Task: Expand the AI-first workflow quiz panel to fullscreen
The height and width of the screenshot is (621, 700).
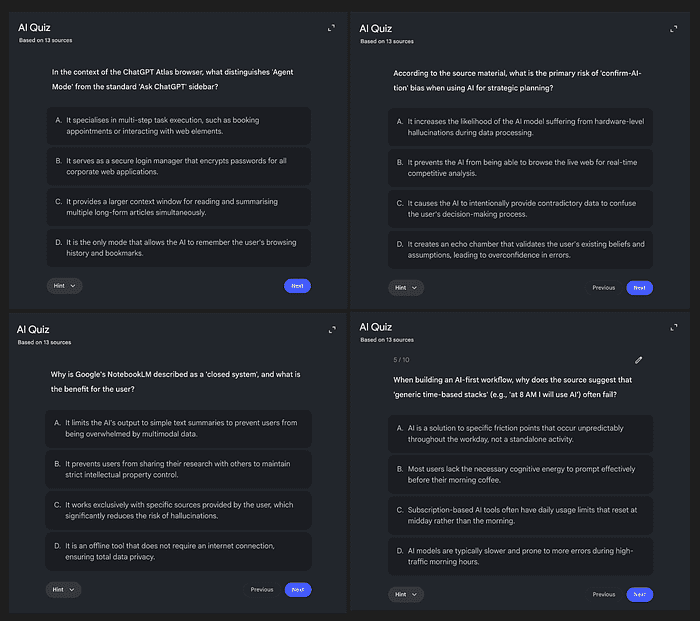Action: (x=674, y=327)
